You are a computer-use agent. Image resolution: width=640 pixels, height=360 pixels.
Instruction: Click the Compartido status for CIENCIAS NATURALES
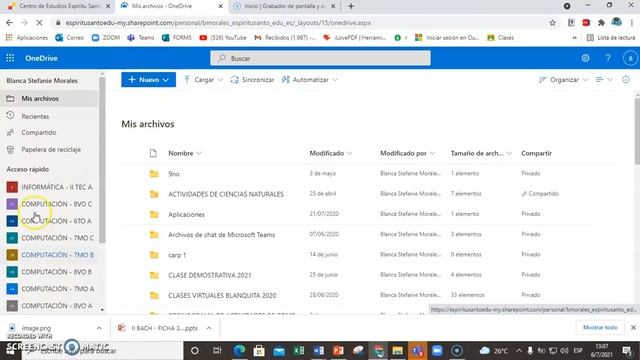point(540,193)
